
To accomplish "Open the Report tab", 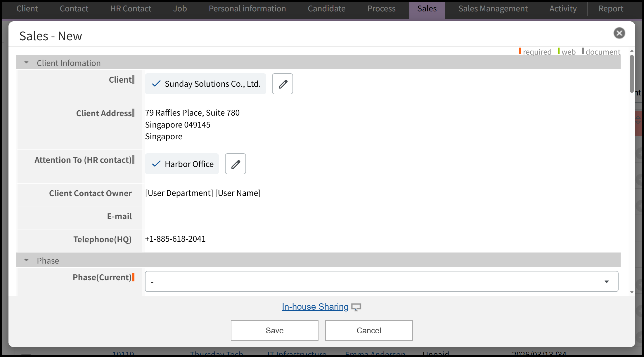I will click(610, 9).
